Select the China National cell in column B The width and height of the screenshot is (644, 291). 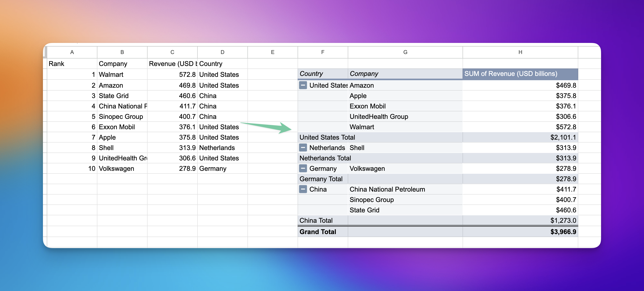click(x=122, y=106)
